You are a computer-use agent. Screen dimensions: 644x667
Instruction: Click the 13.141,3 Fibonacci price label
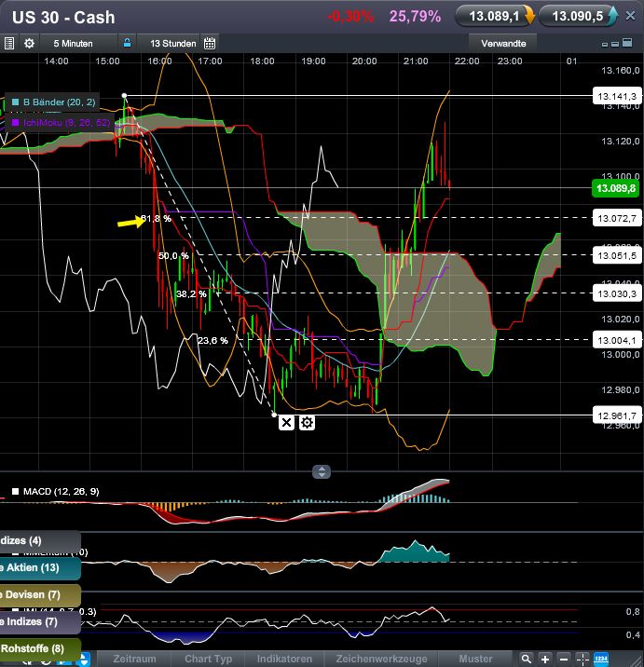click(617, 96)
